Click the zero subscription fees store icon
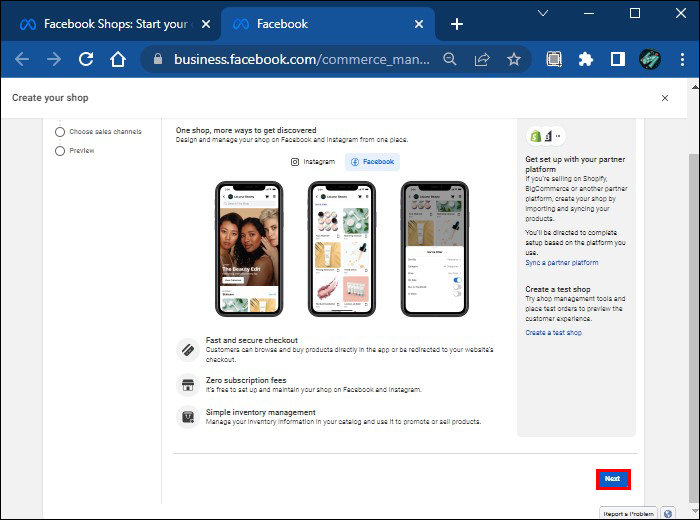Viewport: 700px width, 520px height. [188, 385]
